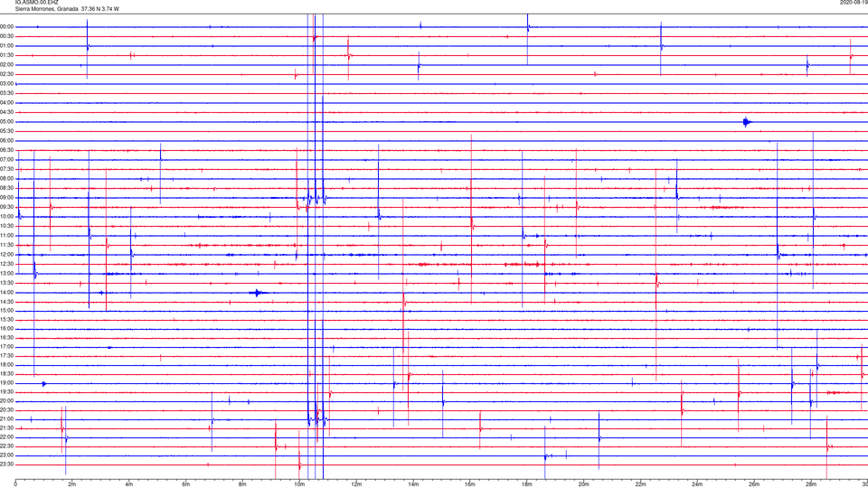Click the station code IG.ASMO.00.EHZ header
The width and height of the screenshot is (868, 488).
(x=36, y=2)
